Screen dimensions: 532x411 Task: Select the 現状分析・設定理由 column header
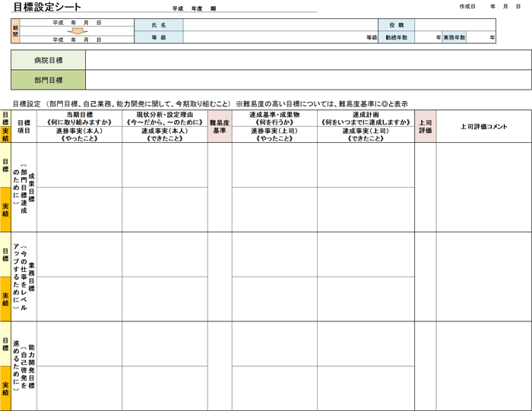(x=164, y=118)
